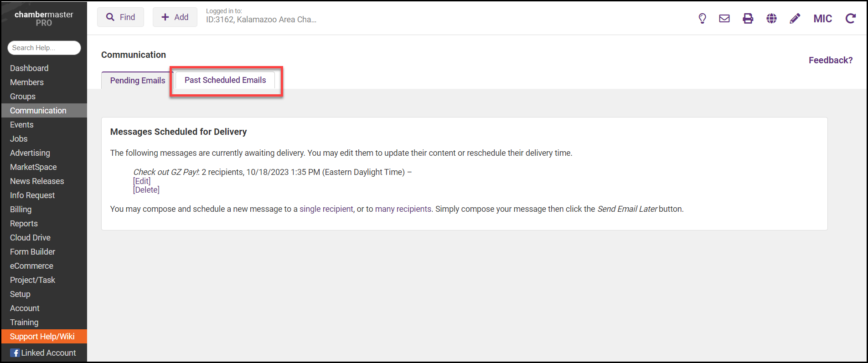Screen dimensions: 868x363
Task: Open Billing in the sidebar
Action: tap(21, 210)
